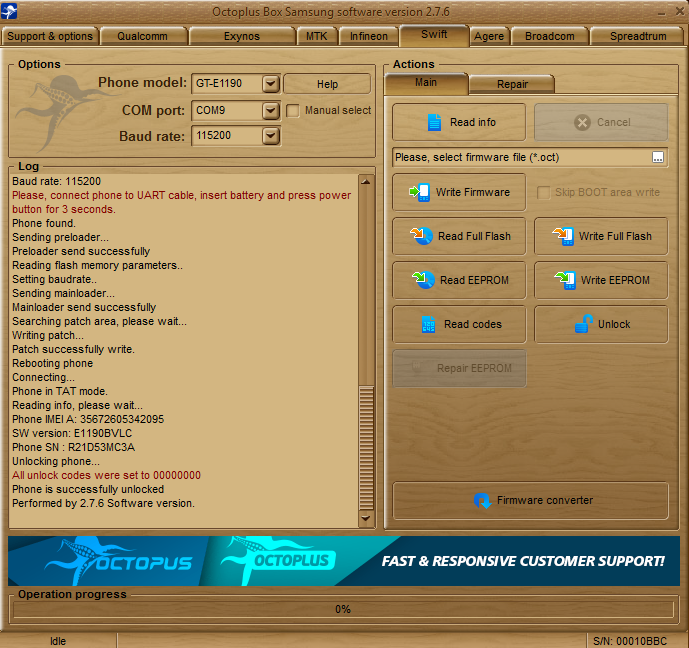
Task: Click the Unlock padlock icon
Action: click(584, 324)
